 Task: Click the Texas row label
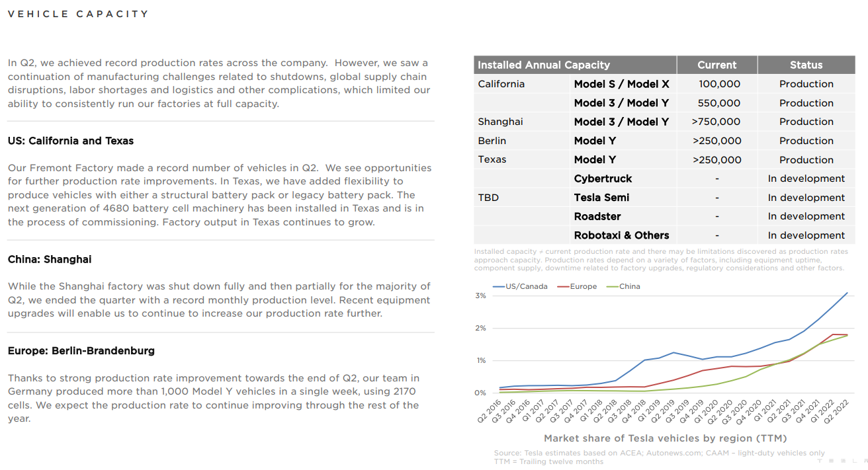click(x=492, y=159)
